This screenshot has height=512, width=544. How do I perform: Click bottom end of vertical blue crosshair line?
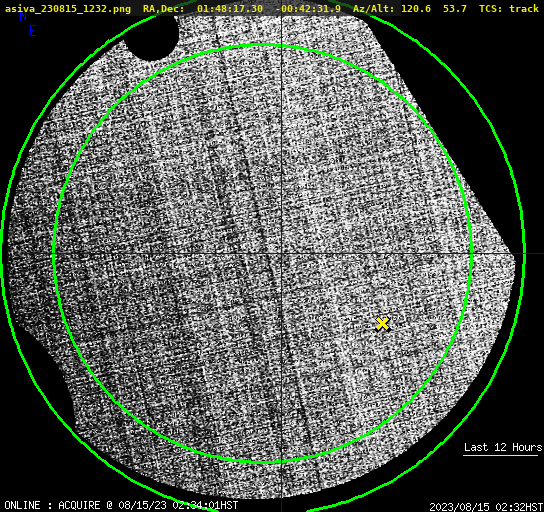[x=281, y=509]
